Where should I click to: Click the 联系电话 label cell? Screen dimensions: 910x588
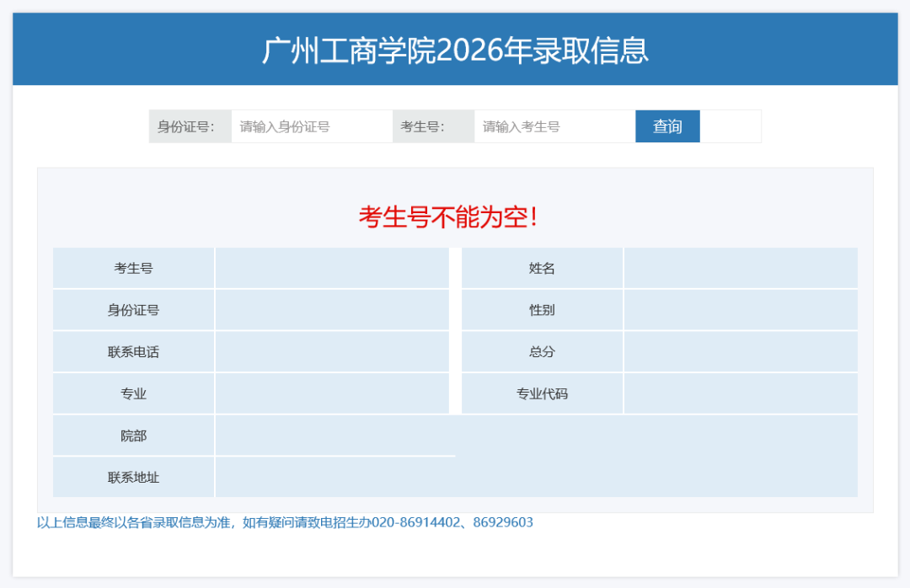pyautogui.click(x=133, y=351)
